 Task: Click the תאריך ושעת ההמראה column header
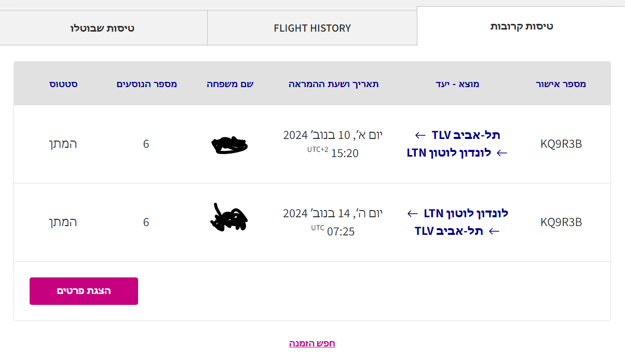333,83
